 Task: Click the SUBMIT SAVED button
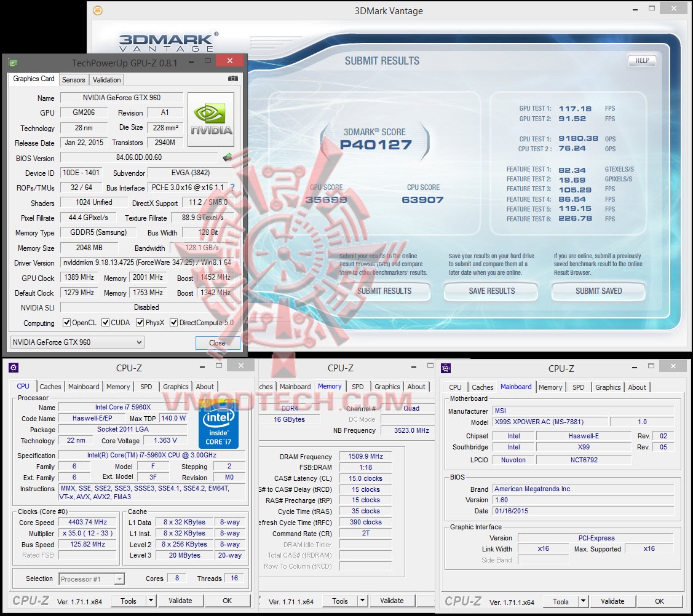coord(598,291)
